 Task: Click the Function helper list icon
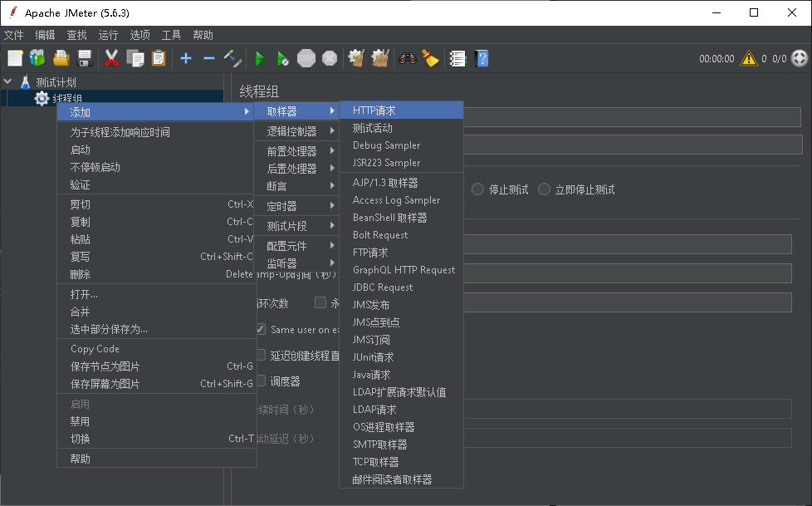tap(457, 58)
